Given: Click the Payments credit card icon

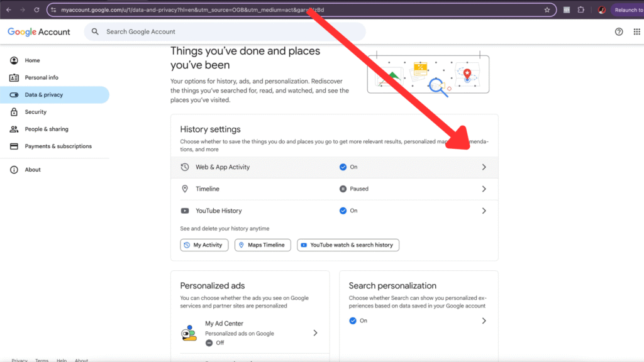Looking at the screenshot, I should 14,146.
